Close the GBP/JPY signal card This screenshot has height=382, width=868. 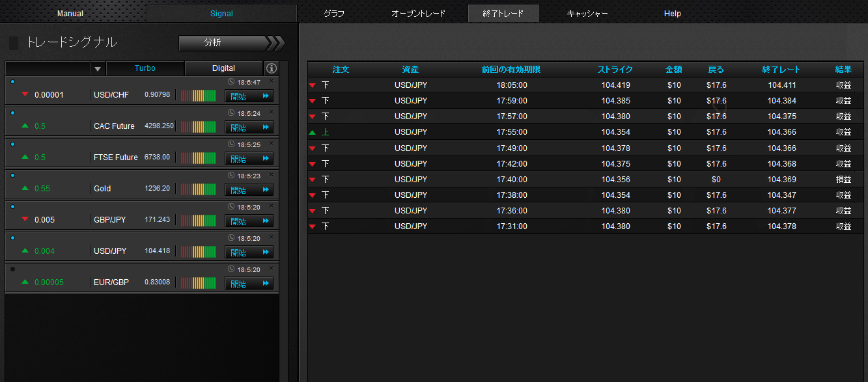click(x=272, y=206)
